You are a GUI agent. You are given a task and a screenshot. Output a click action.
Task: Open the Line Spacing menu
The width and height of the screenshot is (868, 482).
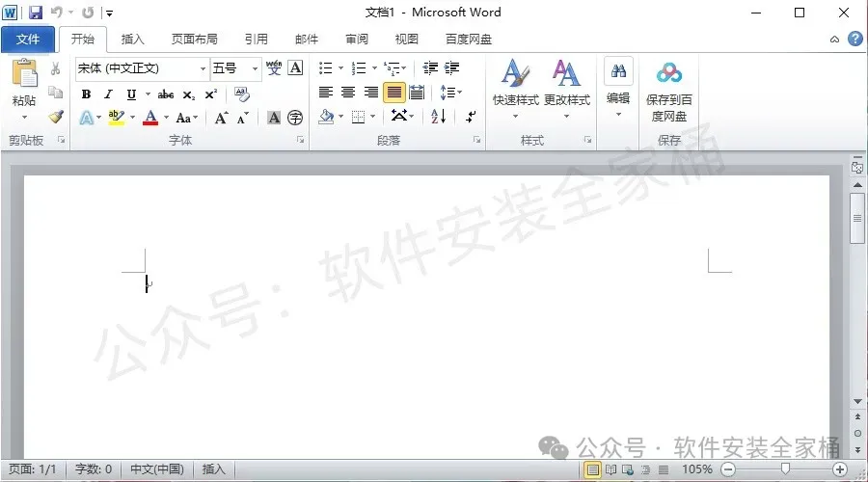tap(450, 93)
